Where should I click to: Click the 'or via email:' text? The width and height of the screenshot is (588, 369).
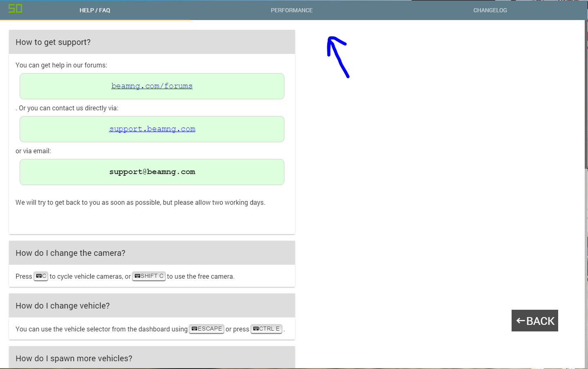pos(33,151)
